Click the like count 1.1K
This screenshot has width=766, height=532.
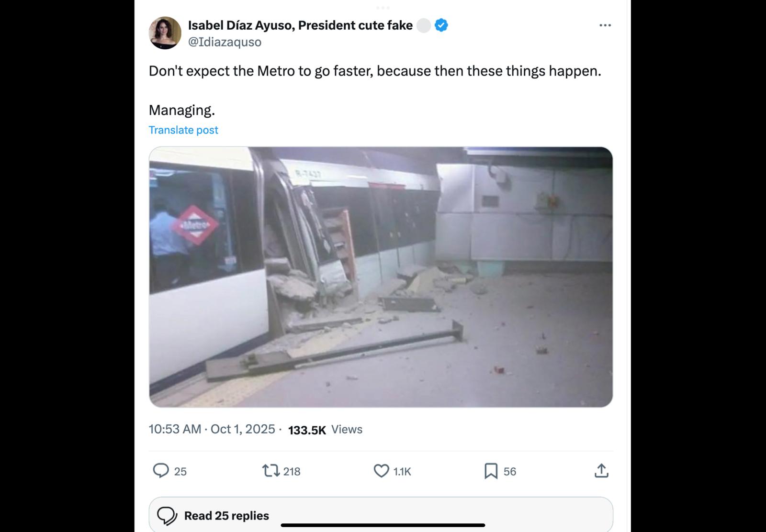[402, 472]
